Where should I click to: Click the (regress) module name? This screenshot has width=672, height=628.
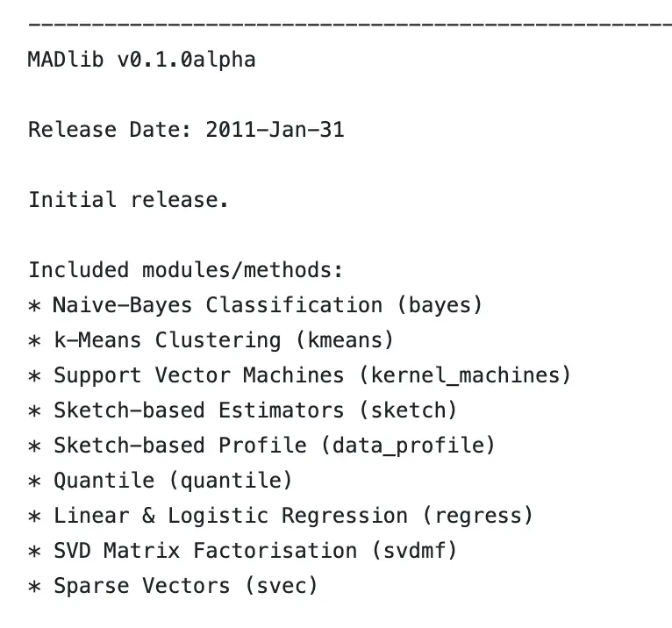coord(478,516)
